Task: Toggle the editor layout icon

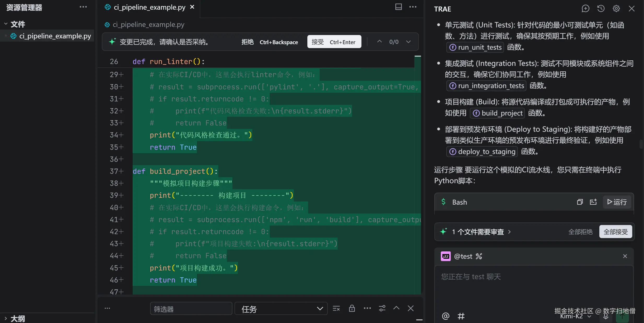Action: (398, 7)
